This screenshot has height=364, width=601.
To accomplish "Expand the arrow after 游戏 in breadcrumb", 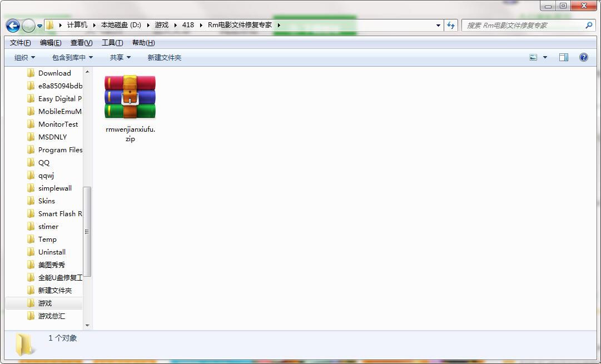I will (x=175, y=26).
